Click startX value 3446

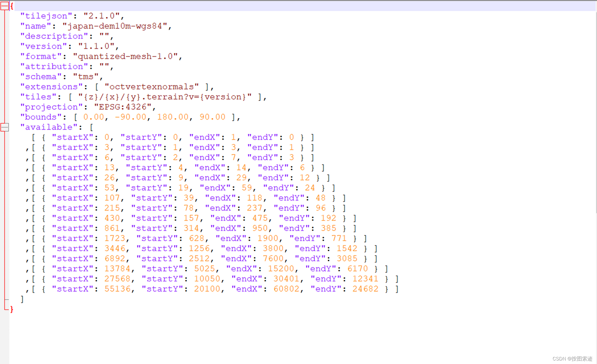(x=115, y=249)
